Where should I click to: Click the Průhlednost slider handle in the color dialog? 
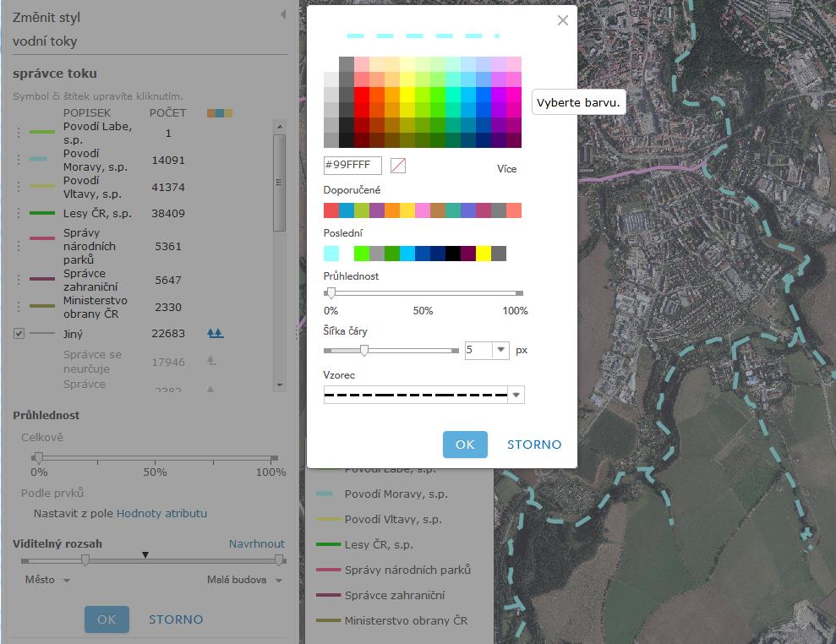point(331,292)
